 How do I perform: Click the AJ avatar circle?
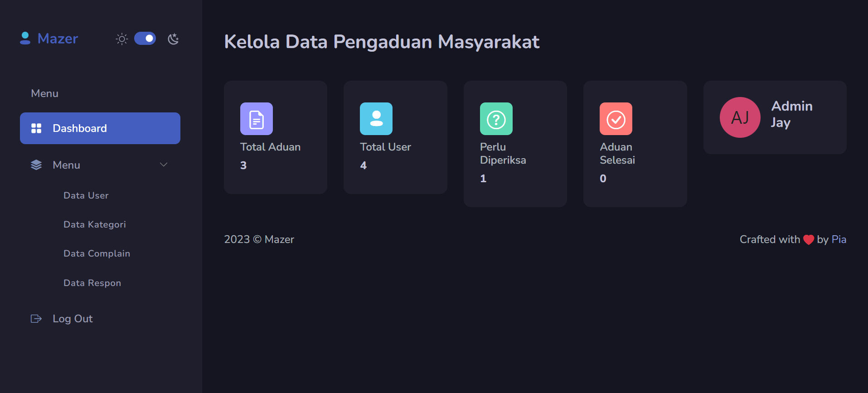pos(740,117)
